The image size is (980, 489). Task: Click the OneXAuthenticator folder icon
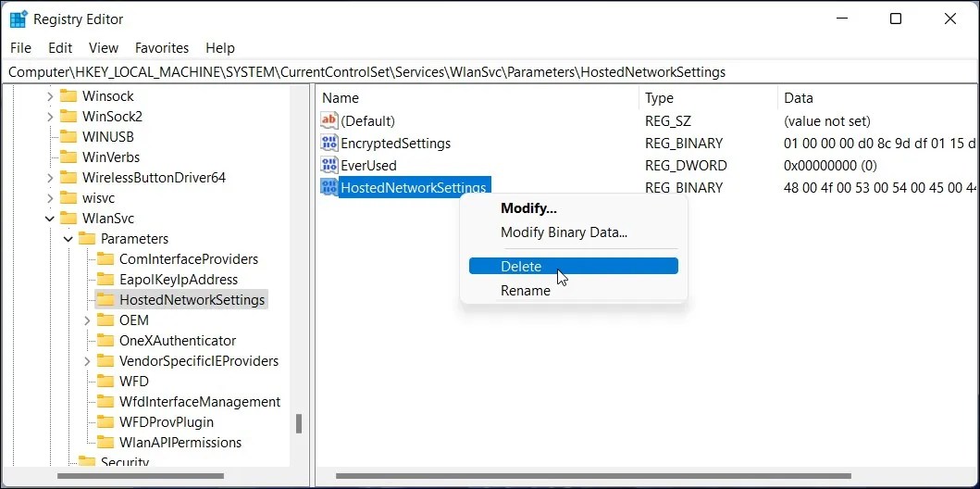(x=105, y=341)
